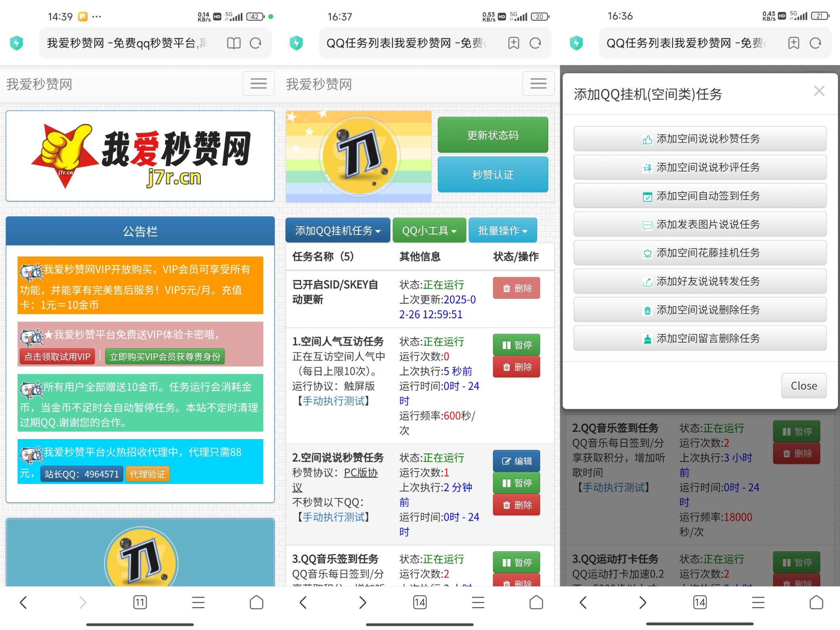Open browser menu in right phone bottom bar
The image size is (840, 630).
[x=758, y=603]
